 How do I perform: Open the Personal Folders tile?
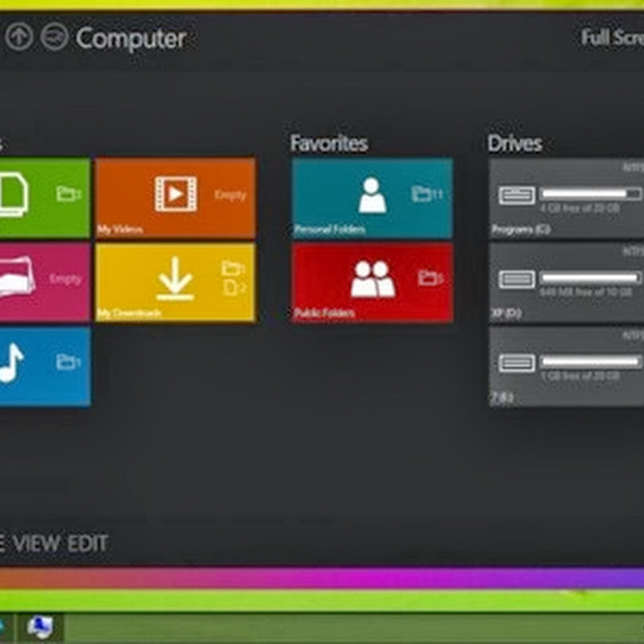372,198
